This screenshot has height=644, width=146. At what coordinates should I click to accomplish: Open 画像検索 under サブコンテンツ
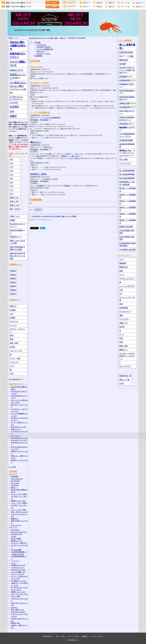pyautogui.click(x=123, y=263)
